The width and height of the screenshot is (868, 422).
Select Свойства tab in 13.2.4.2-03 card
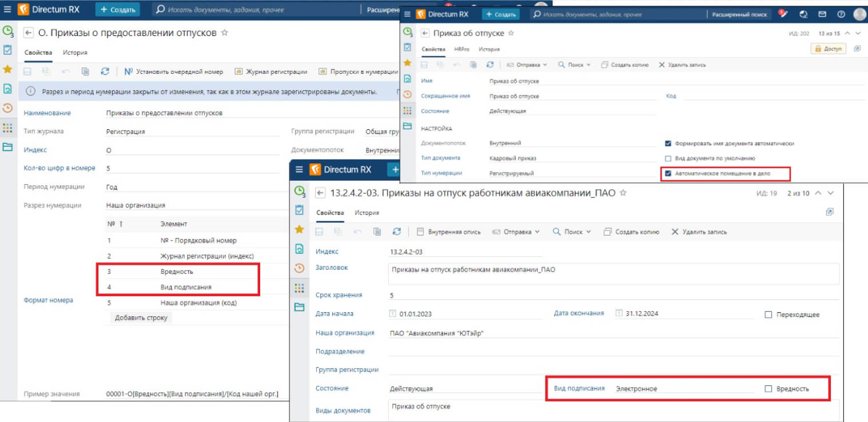click(x=330, y=213)
